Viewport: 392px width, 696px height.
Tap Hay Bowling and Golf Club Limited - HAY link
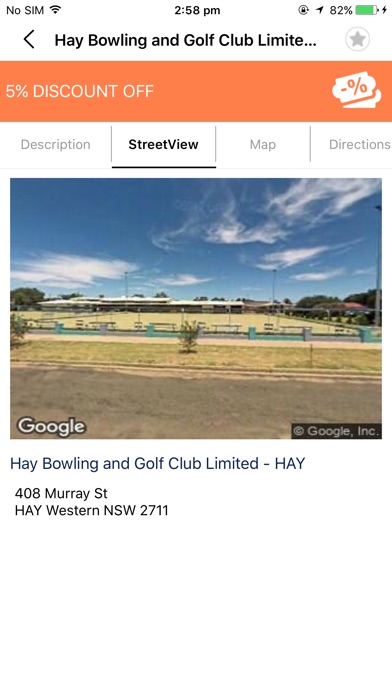158,463
